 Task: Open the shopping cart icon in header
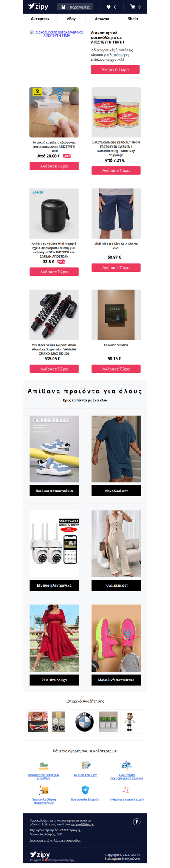(133, 7)
